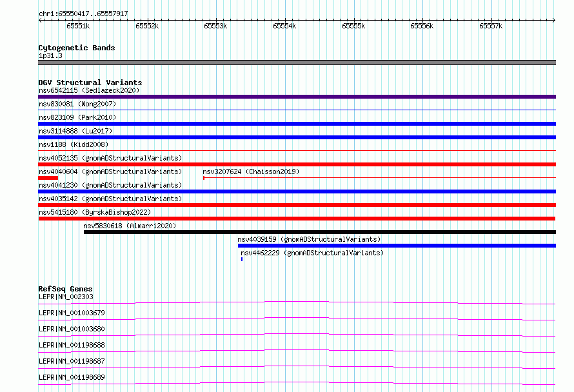Click the red nsv4035142 variant bar
Image resolution: width=574 pixels, height=392 pixels.
pyautogui.click(x=297, y=205)
